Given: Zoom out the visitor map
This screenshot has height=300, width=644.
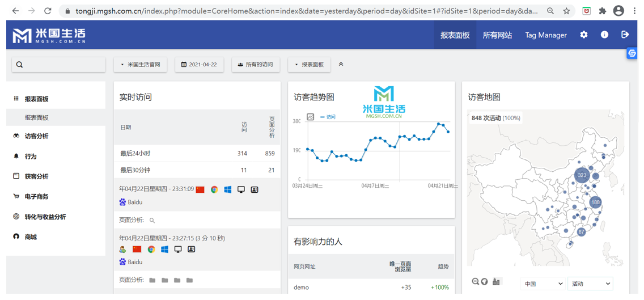Looking at the screenshot, I should (476, 282).
